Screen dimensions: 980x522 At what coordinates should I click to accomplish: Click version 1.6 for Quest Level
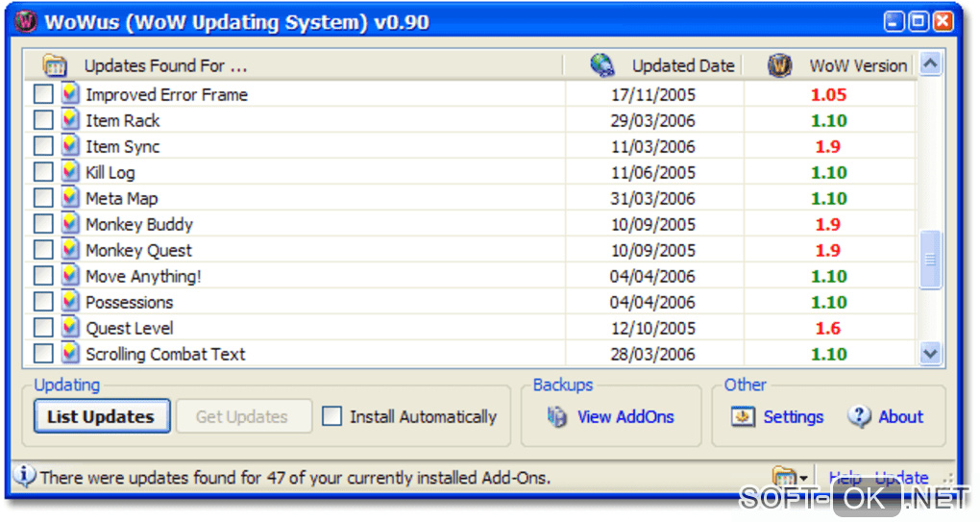click(828, 328)
